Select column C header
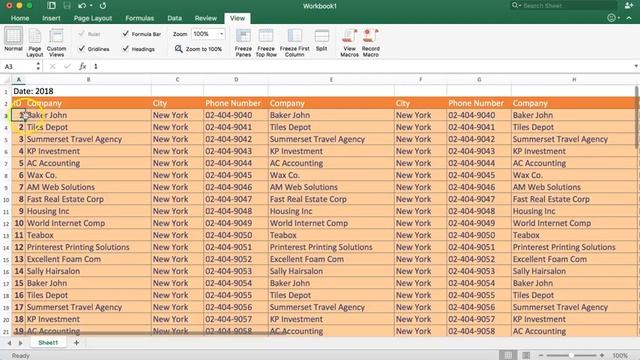Image resolution: width=640 pixels, height=360 pixels. pos(177,80)
